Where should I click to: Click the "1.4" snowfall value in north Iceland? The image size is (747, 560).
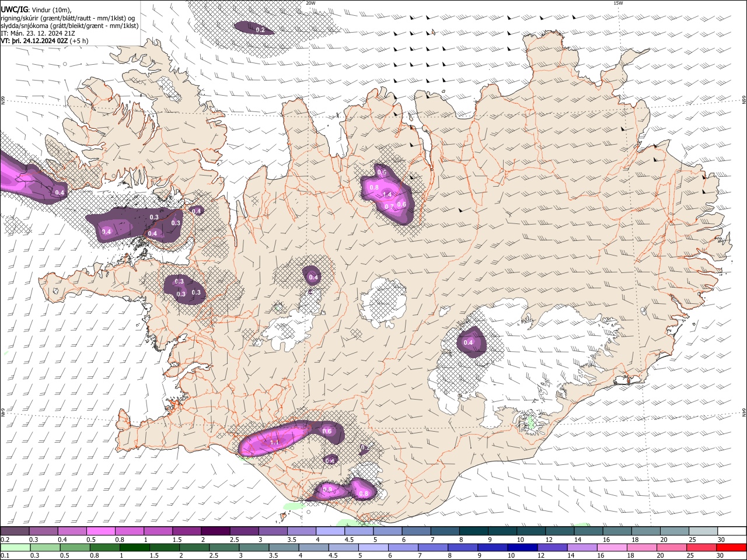click(387, 194)
